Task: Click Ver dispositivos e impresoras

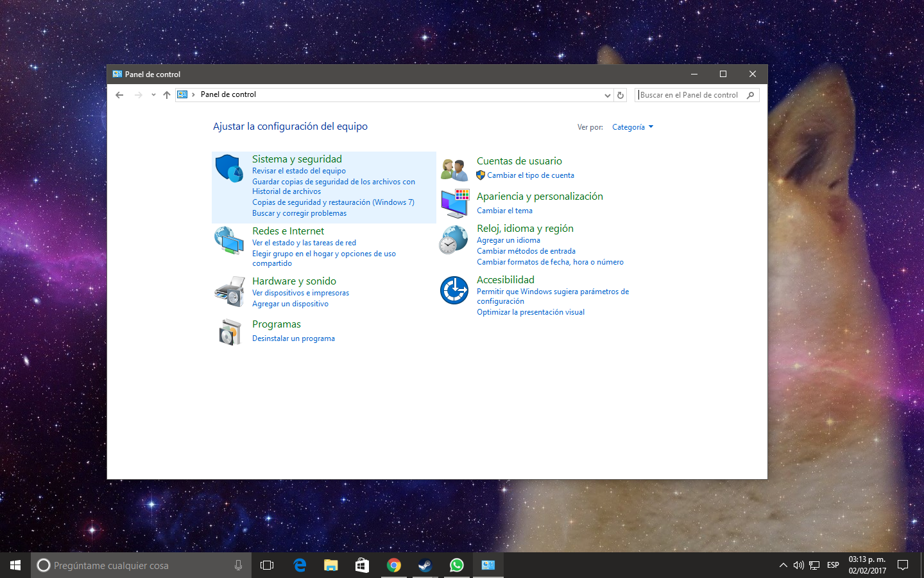Action: tap(300, 293)
